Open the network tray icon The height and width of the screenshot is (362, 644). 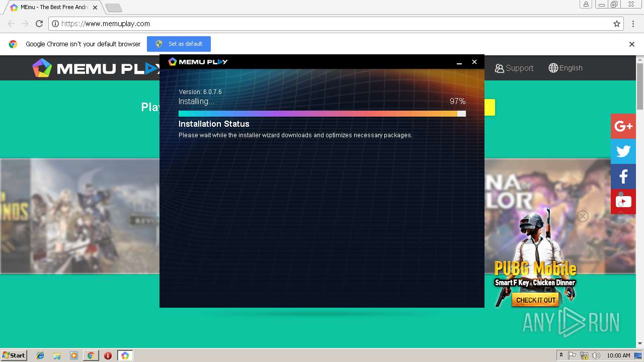tap(584, 355)
